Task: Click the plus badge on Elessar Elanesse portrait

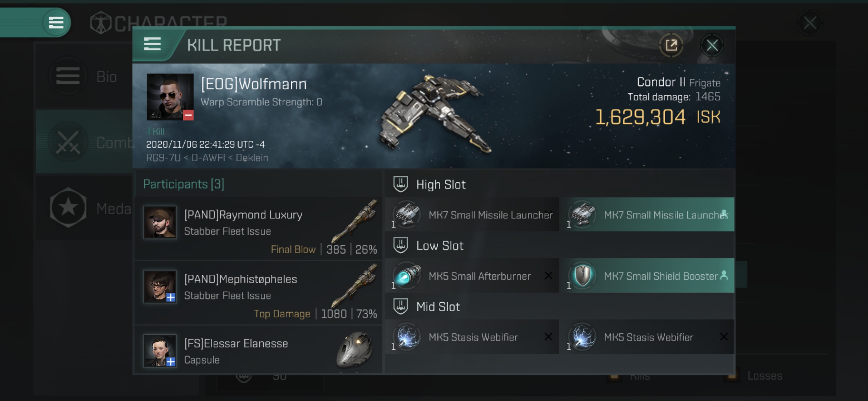Action: click(x=171, y=362)
